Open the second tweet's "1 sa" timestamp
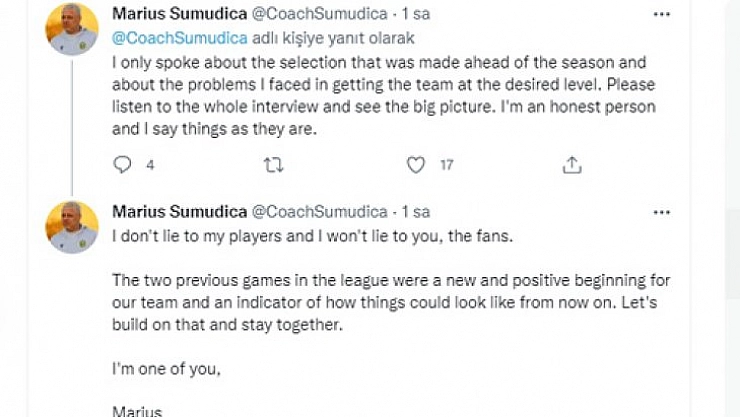This screenshot has width=740, height=417. coord(414,212)
